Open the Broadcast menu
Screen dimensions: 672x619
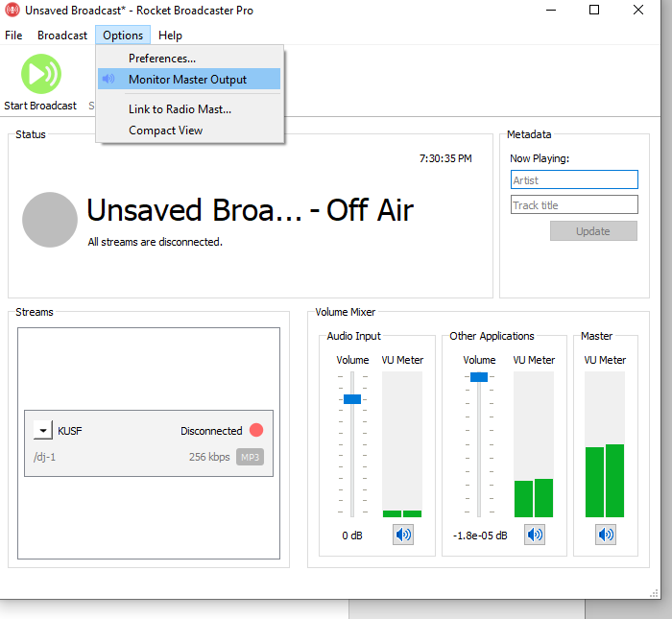click(62, 36)
